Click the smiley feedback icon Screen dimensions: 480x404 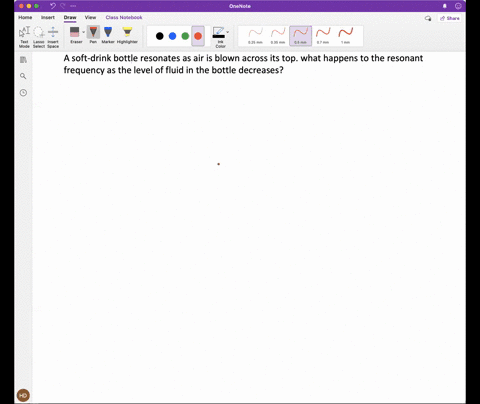point(458,6)
